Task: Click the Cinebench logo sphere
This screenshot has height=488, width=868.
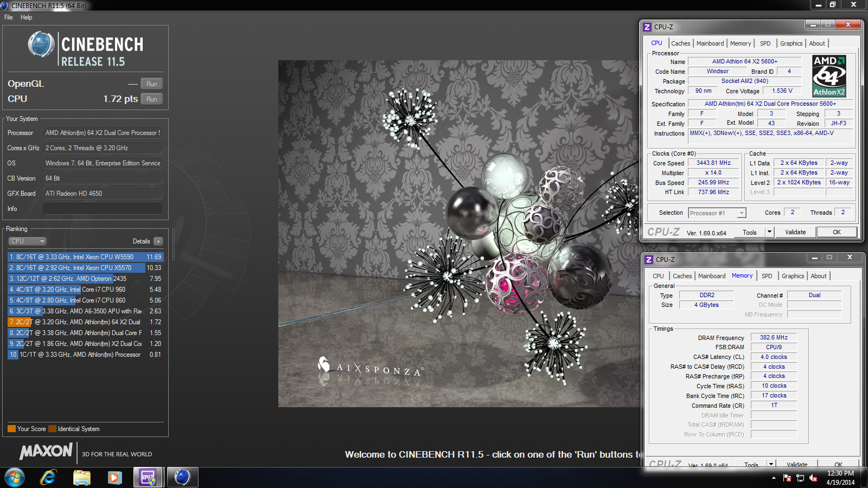Action: pos(41,44)
